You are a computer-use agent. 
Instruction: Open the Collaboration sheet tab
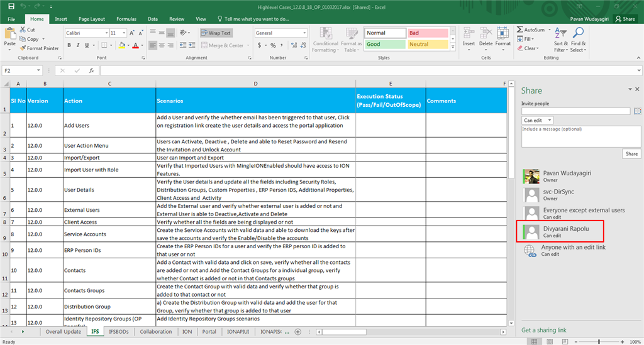point(156,331)
